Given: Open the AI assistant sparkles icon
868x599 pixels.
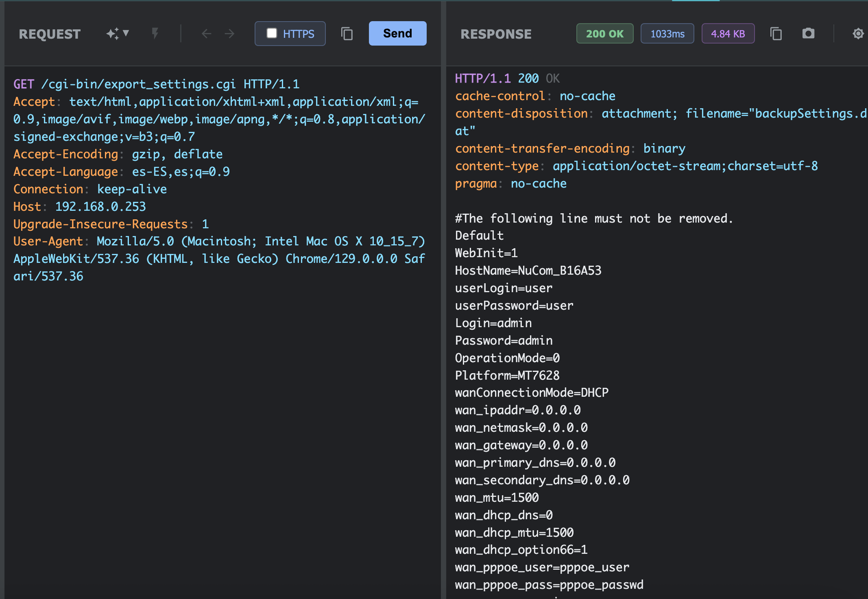Looking at the screenshot, I should click(x=113, y=33).
